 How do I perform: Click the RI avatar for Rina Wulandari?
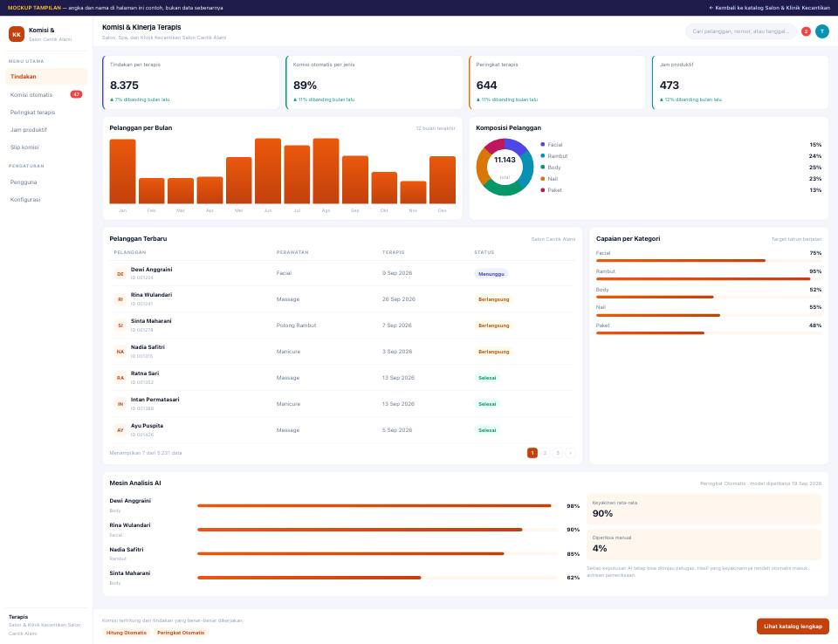point(120,299)
